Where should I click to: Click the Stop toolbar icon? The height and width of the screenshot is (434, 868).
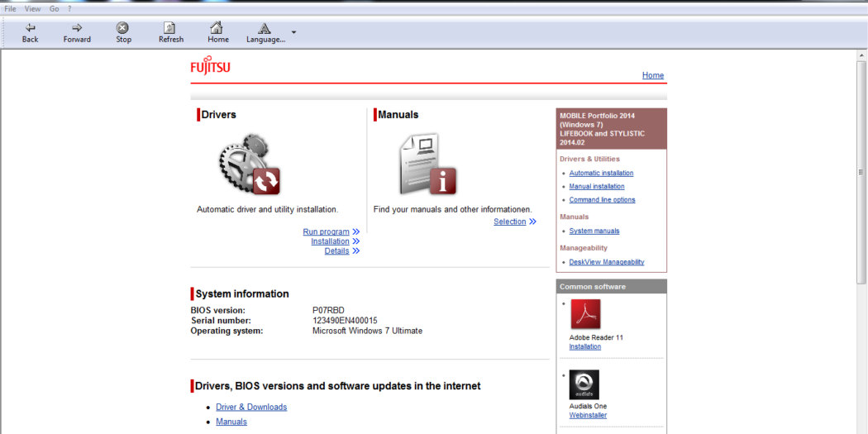123,27
